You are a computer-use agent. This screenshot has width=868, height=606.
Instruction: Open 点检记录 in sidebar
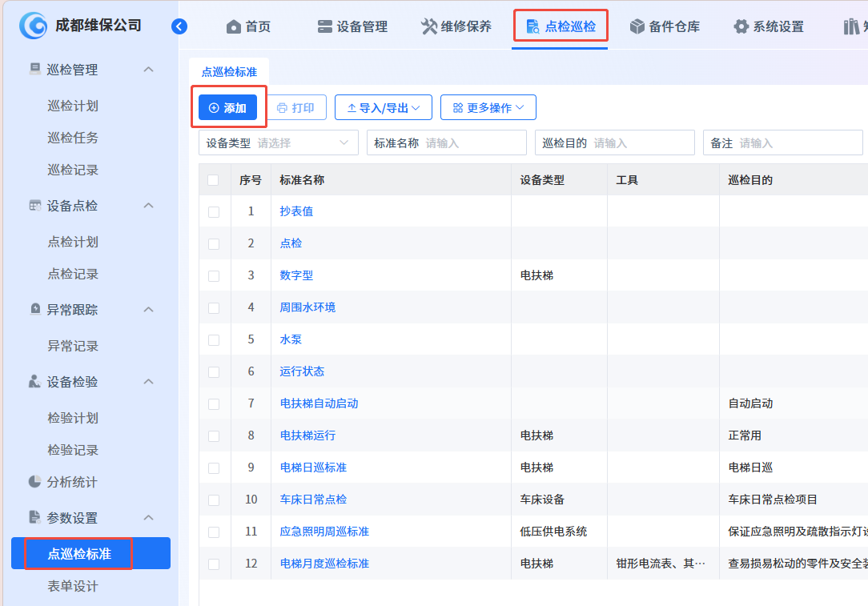click(x=73, y=274)
